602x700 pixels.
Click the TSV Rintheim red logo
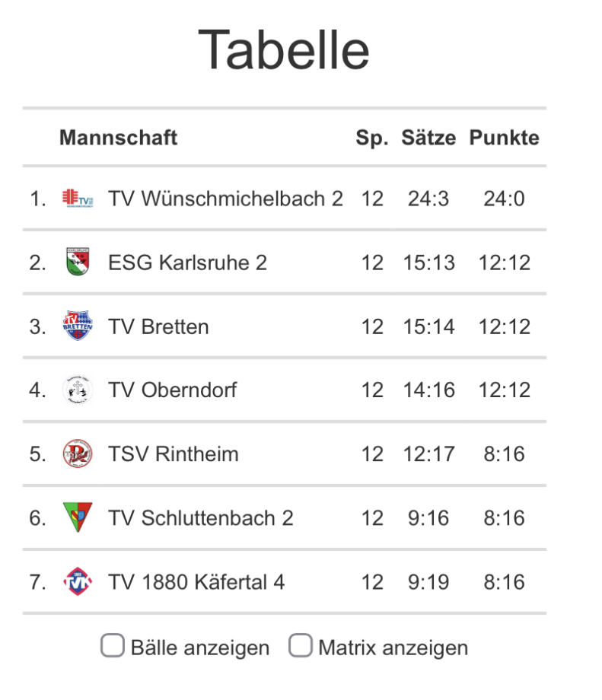78,453
